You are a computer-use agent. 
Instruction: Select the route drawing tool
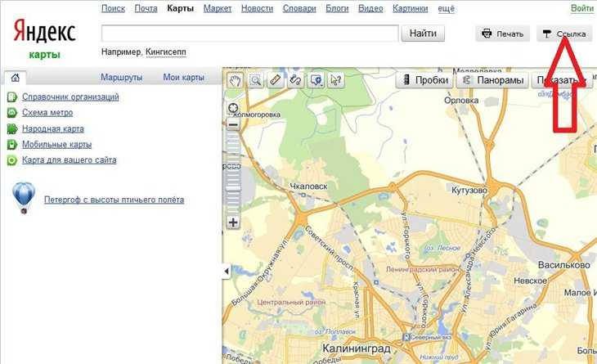pos(295,80)
